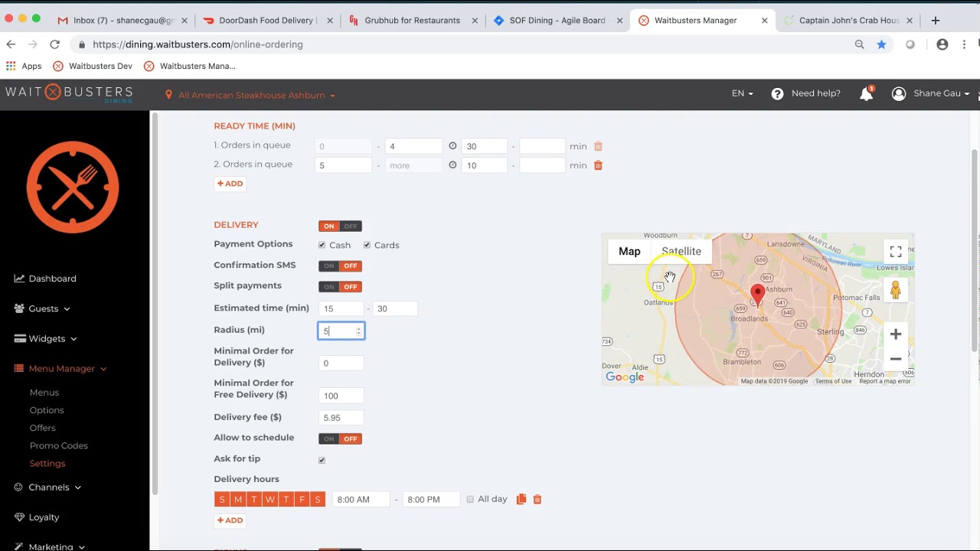
Task: Toggle Wednesday in delivery hours days
Action: [x=269, y=499]
